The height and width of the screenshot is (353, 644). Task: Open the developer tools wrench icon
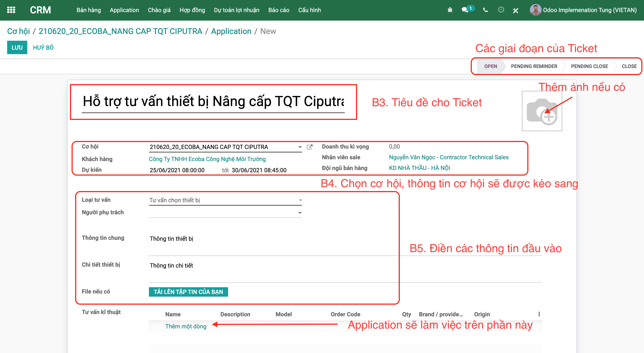pos(516,11)
